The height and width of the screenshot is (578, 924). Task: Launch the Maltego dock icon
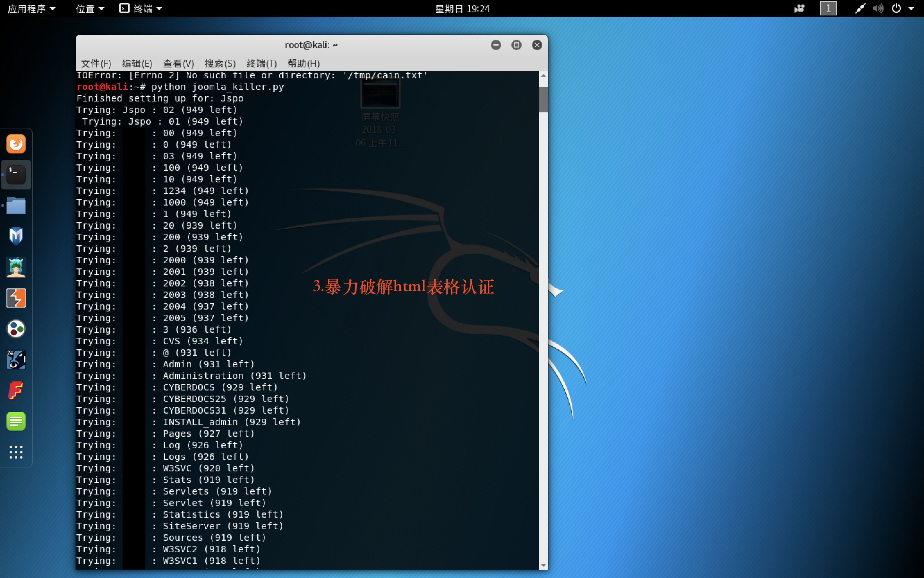click(x=16, y=360)
